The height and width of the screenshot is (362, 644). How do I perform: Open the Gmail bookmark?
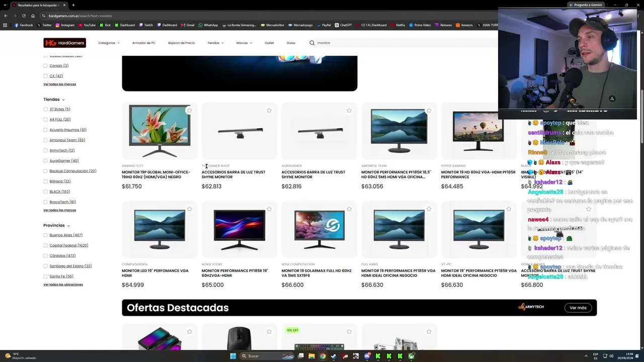click(188, 25)
